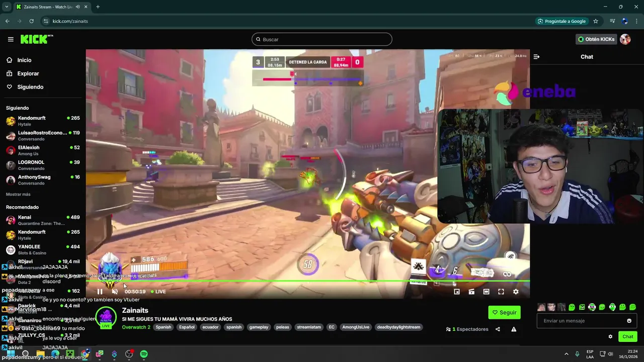Show hidden icons in the system tray

[x=566, y=354]
